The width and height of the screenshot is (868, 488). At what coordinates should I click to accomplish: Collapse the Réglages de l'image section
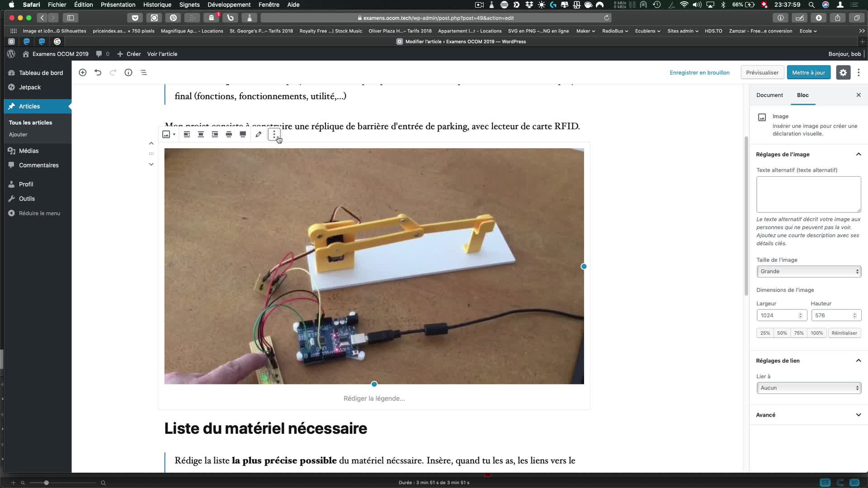click(x=858, y=155)
